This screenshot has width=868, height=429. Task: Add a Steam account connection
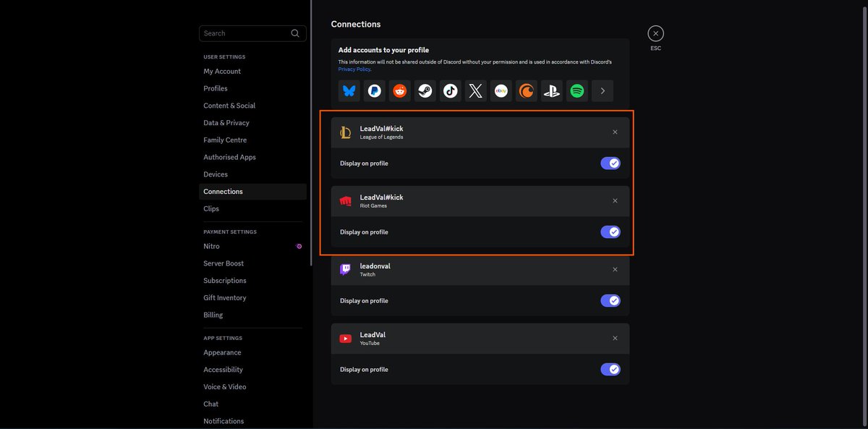[425, 91]
